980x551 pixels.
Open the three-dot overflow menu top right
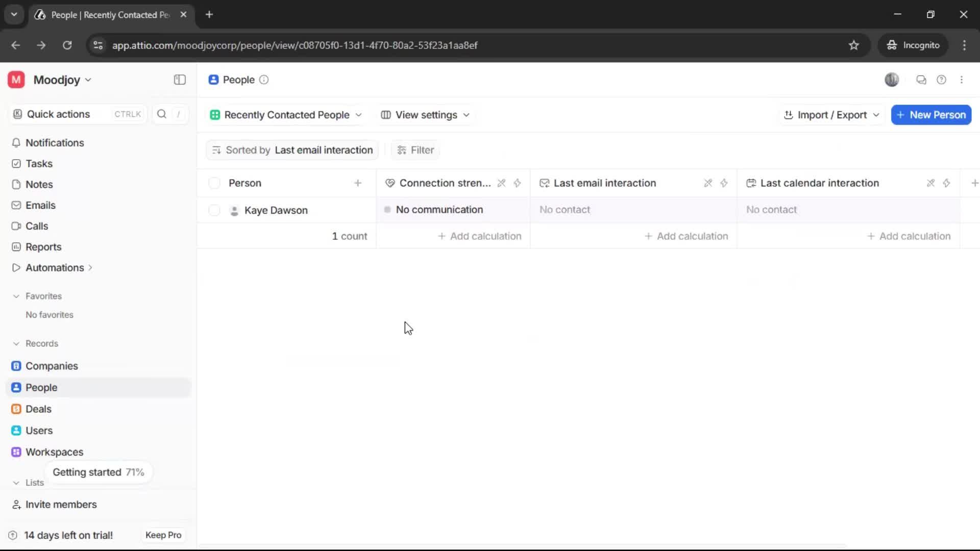pyautogui.click(x=962, y=80)
